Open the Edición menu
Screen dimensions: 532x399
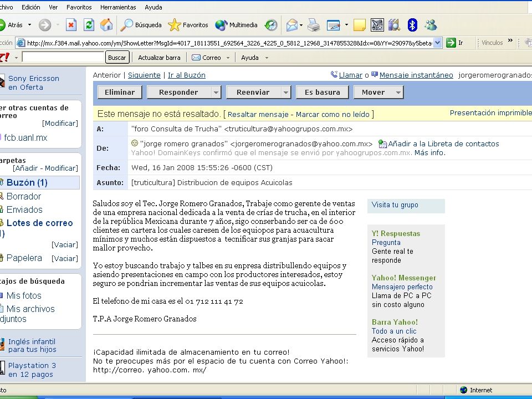click(31, 7)
